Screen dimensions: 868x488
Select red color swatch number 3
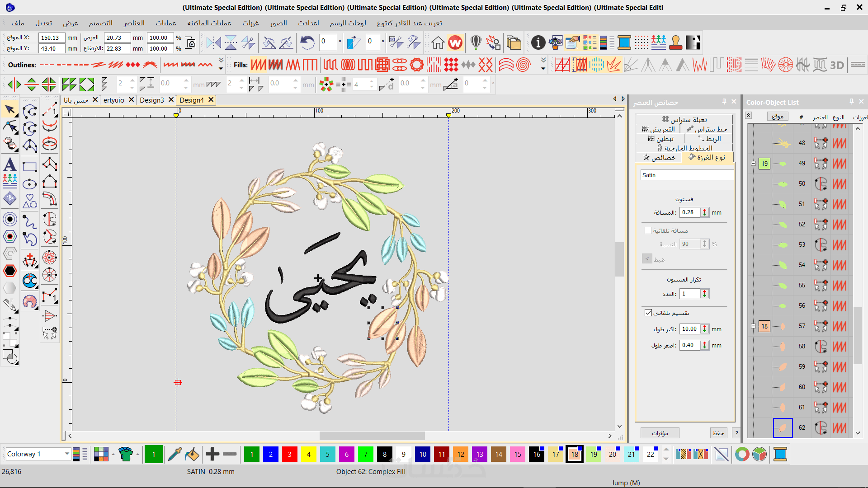(289, 454)
